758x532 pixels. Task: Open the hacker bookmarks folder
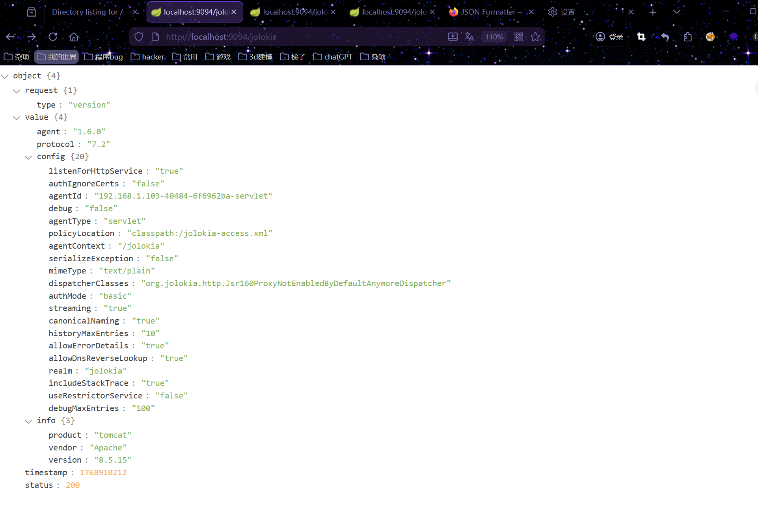tap(148, 57)
